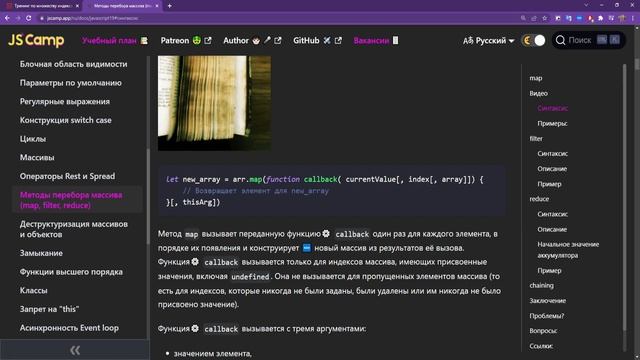The height and width of the screenshot is (360, 640).
Task: Jump to Видео in table of contents
Action: click(x=538, y=93)
